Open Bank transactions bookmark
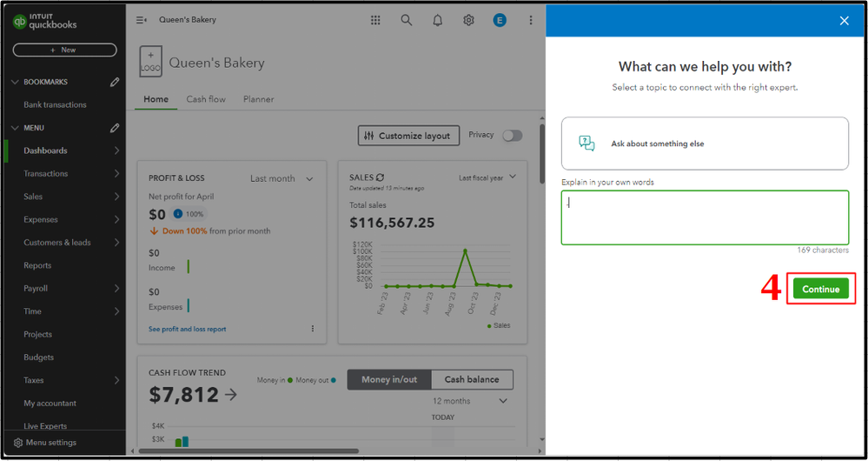Viewport: 868px width, 461px height. click(x=55, y=104)
